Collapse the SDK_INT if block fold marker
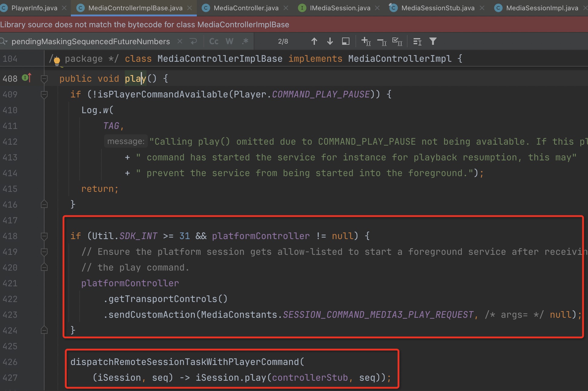The width and height of the screenshot is (588, 391). pyautogui.click(x=44, y=236)
